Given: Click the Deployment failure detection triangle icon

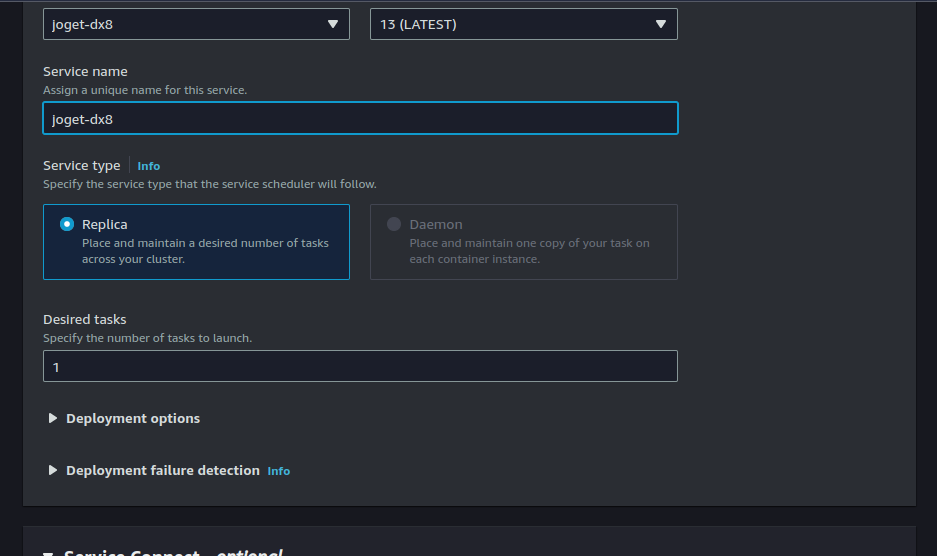Looking at the screenshot, I should pyautogui.click(x=53, y=471).
